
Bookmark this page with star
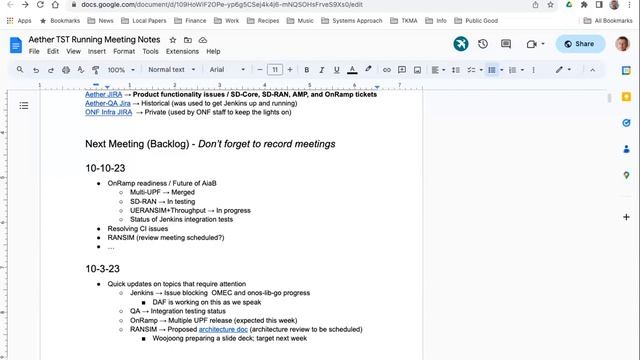(x=550, y=5)
